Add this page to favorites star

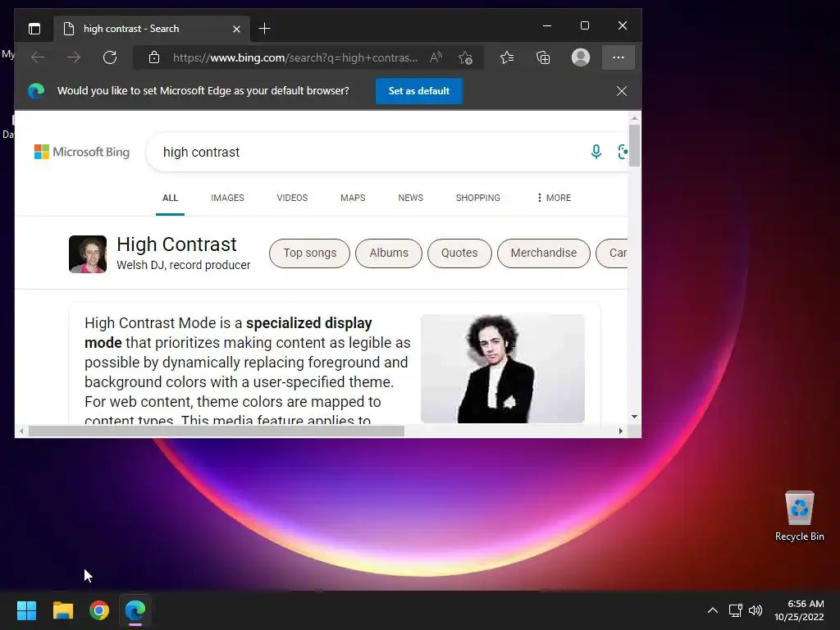click(x=466, y=57)
